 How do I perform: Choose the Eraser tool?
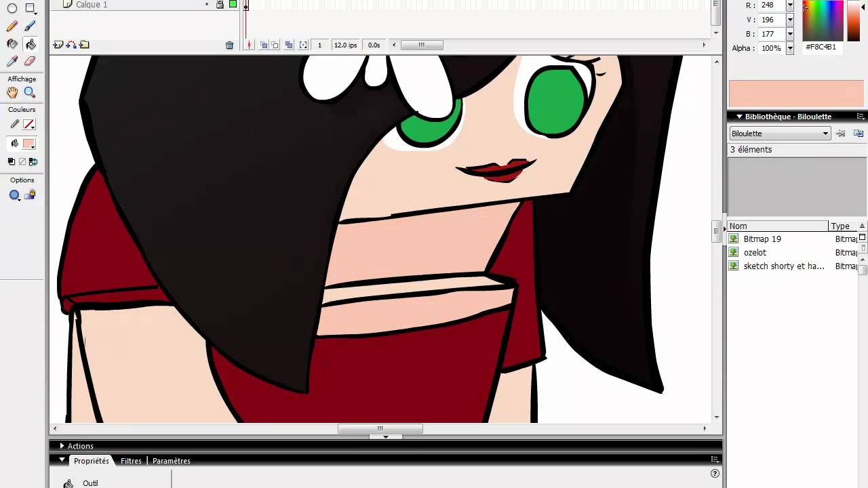30,61
